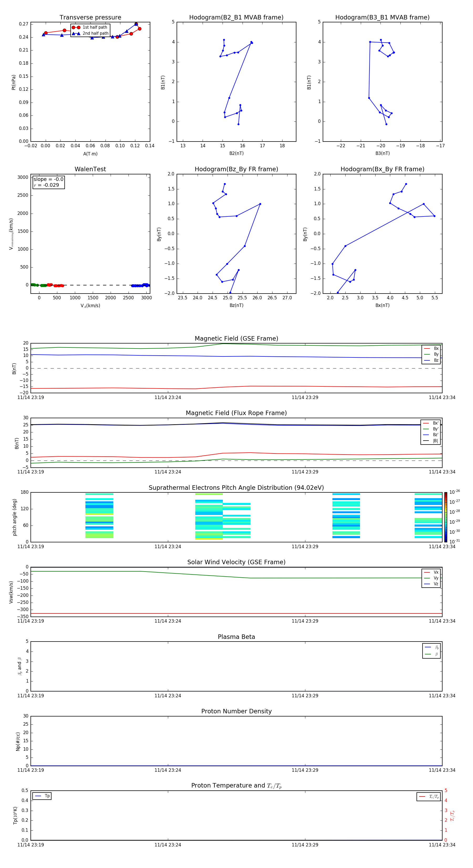This screenshot has width=473, height=868.
Task: Click the "1st half path" legend entry
Action: coord(90,27)
